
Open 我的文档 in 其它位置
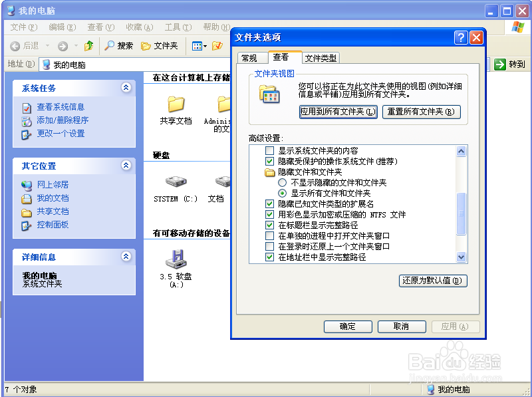(53, 198)
